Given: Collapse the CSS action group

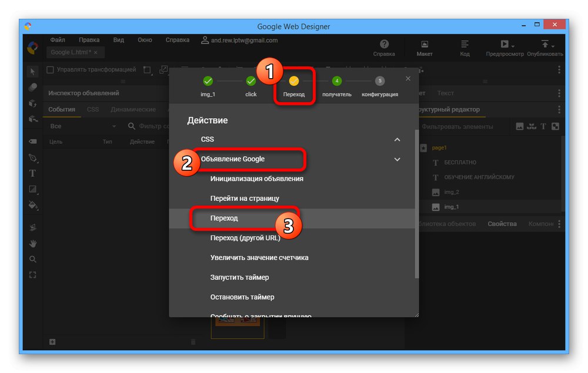Looking at the screenshot, I should tap(397, 140).
